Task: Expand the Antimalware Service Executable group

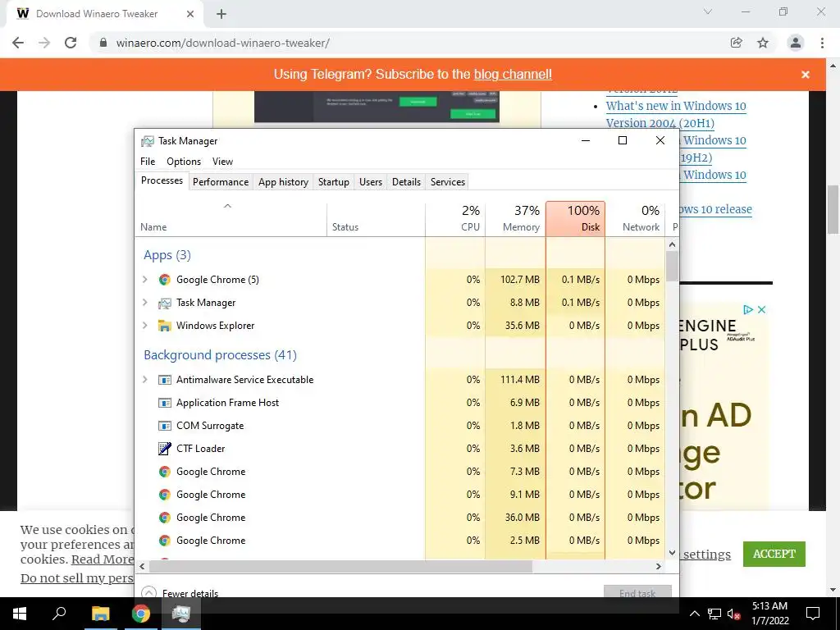Action: 144,380
